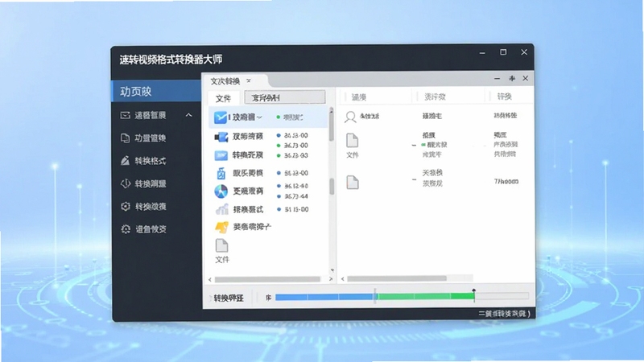Click the blue segment of the progress bar
644x362 pixels.
click(x=324, y=297)
